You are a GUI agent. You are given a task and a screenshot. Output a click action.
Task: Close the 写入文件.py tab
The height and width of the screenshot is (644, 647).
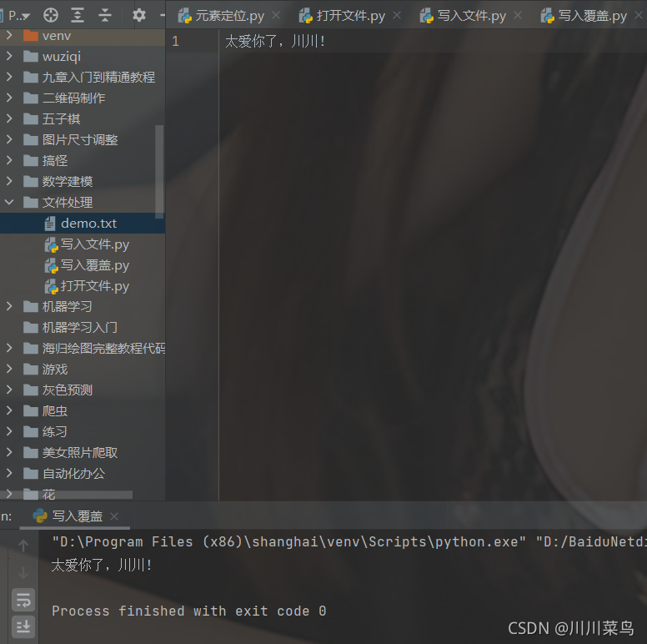click(518, 16)
